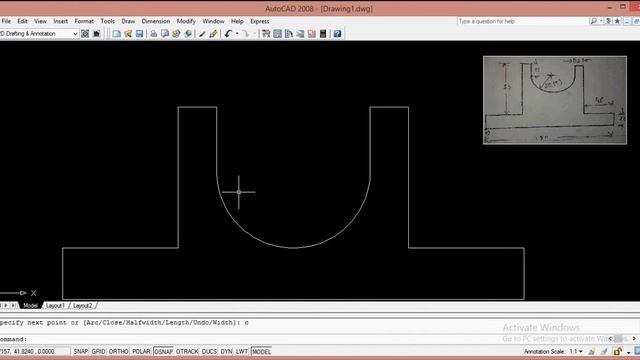Expand the Redo history dropdown arrow

click(x=254, y=34)
